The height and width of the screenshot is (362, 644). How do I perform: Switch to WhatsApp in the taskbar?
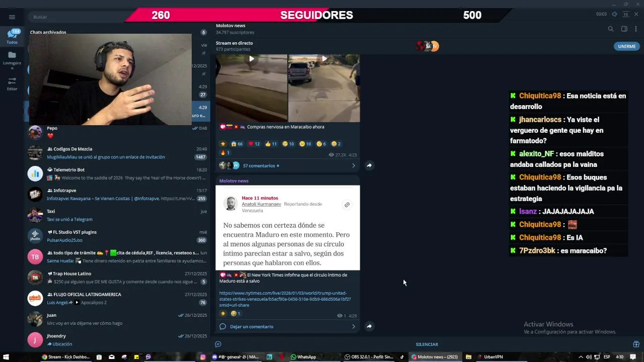click(x=303, y=357)
